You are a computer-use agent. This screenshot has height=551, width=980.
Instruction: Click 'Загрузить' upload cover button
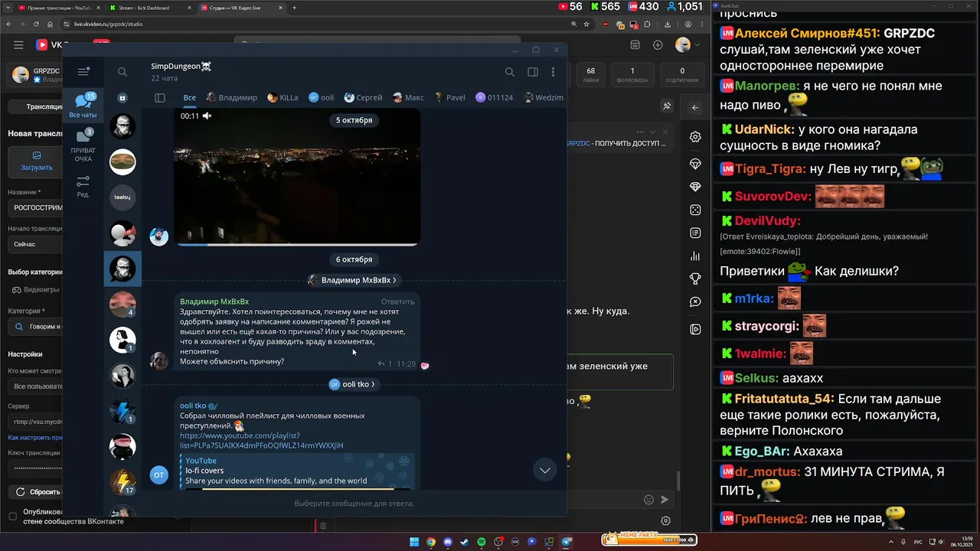click(x=36, y=161)
